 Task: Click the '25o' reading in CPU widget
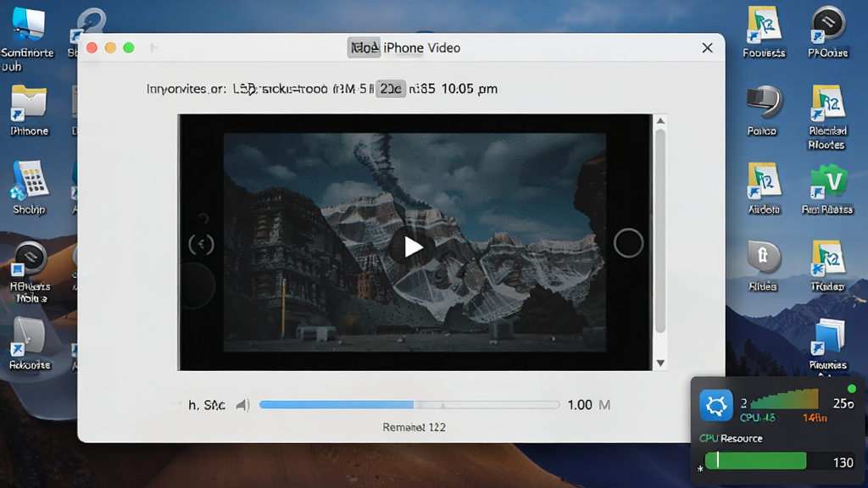point(843,404)
